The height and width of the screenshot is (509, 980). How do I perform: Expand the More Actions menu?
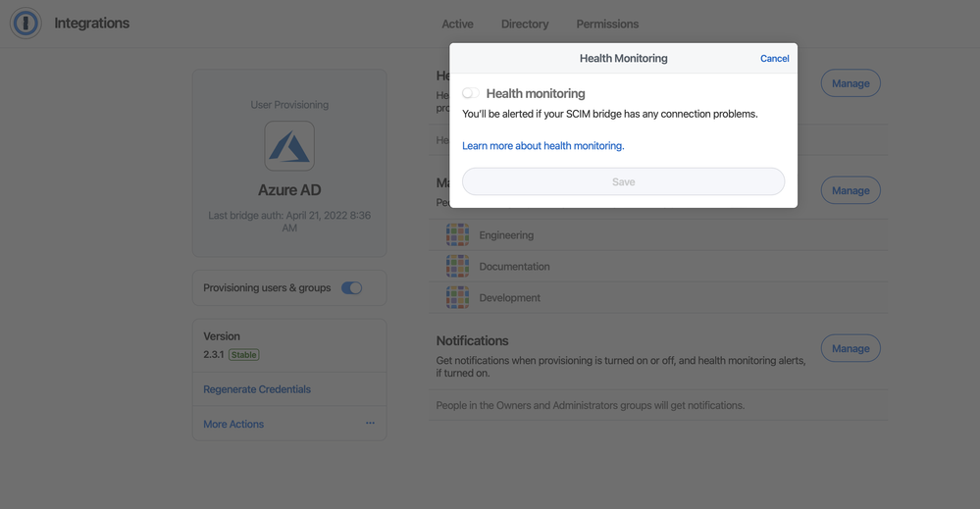[233, 425]
